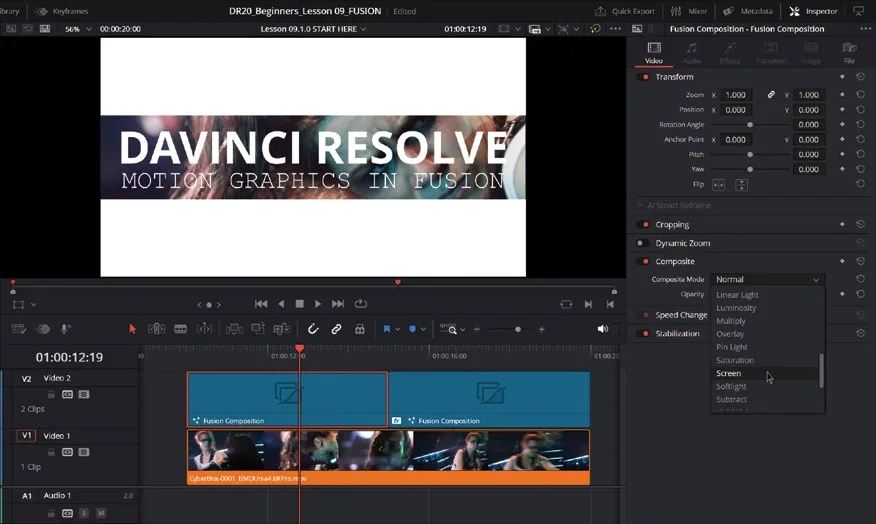876x524 pixels.
Task: Toggle the Composite section enable switch
Action: (x=643, y=261)
